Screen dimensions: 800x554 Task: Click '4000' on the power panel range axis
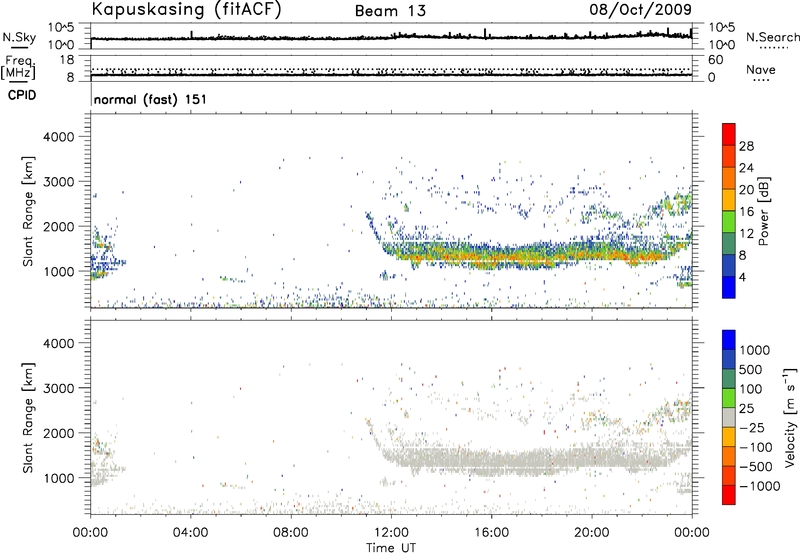59,137
